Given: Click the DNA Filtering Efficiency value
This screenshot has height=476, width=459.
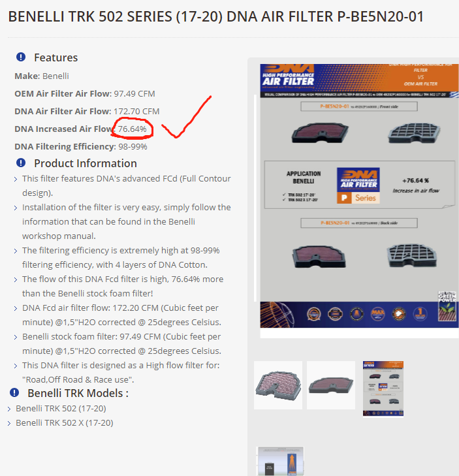Looking at the screenshot, I should coord(133,146).
